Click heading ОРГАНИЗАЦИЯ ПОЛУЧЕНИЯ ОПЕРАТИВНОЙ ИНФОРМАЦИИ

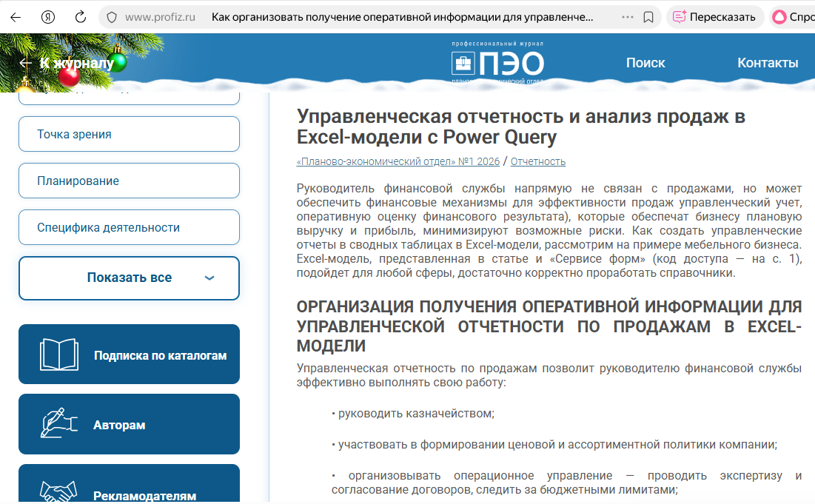click(549, 326)
